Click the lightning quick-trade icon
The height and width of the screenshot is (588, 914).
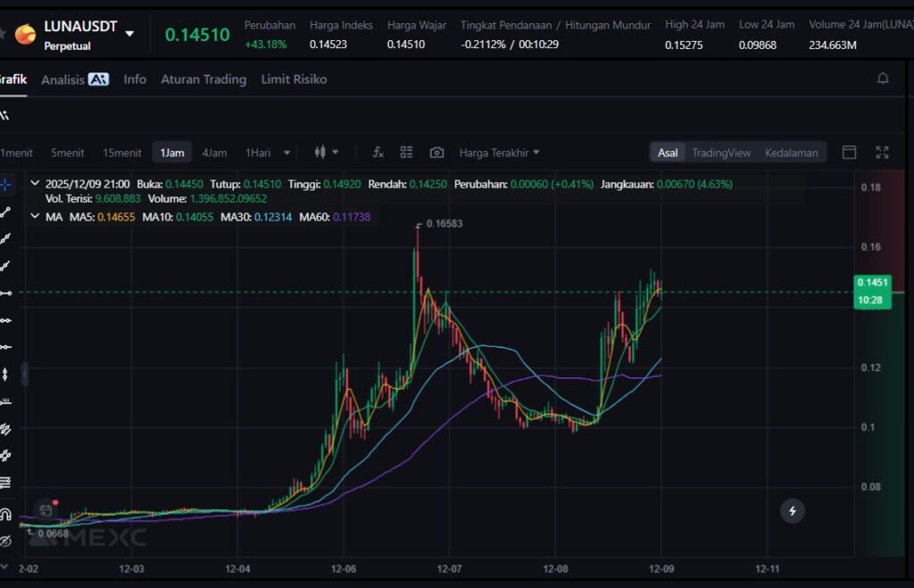792,510
